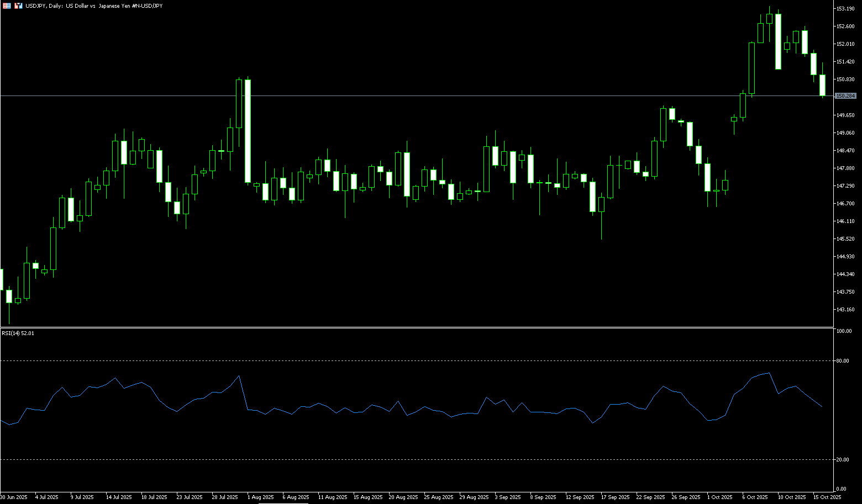Click the 6 Oct 2025 date label
Viewport: 862px width, 504px height.
tap(755, 497)
